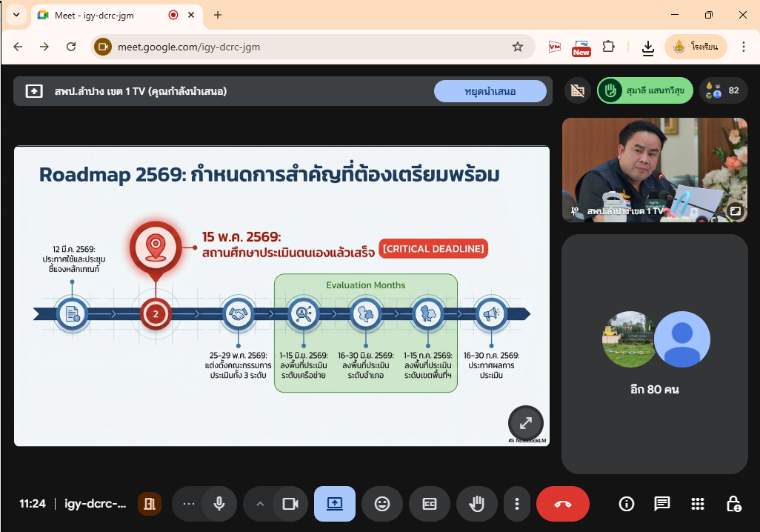
Task: Expand audio settings with the three-dots beside the mic
Action: point(188,504)
